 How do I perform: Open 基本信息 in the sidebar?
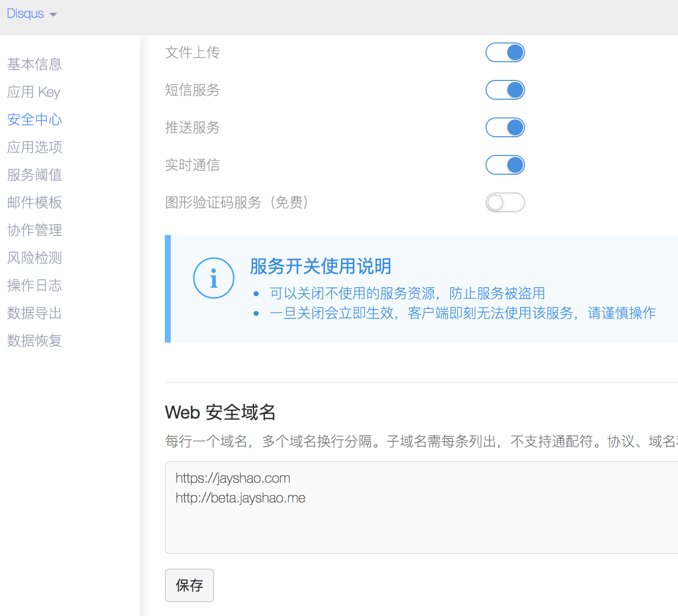pos(35,64)
